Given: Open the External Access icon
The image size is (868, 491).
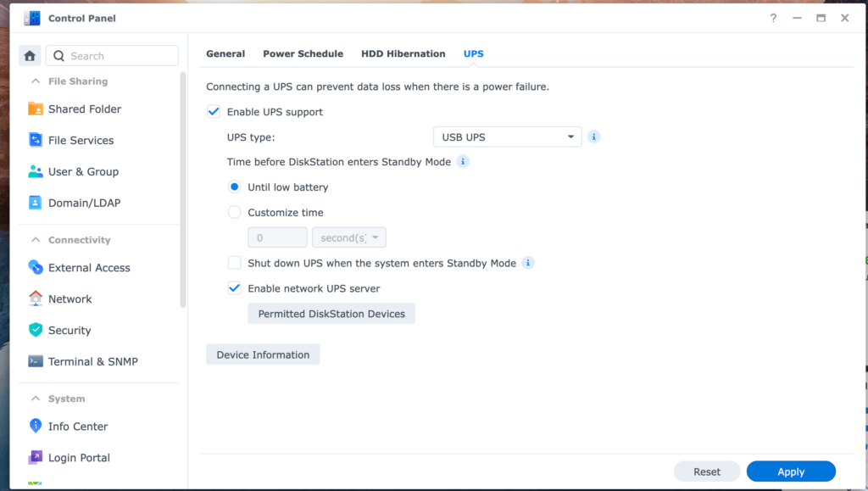Looking at the screenshot, I should coord(36,267).
